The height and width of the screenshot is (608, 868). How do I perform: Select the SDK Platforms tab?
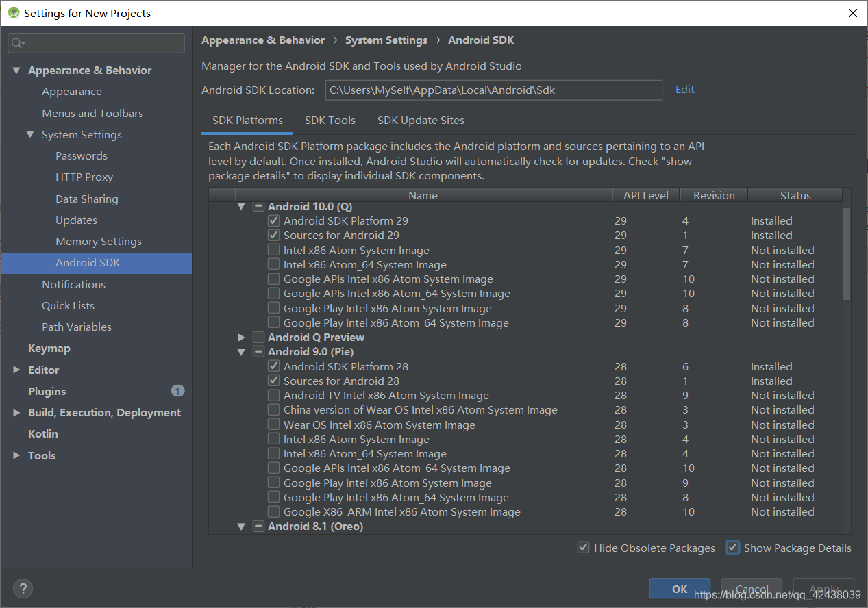tap(247, 120)
